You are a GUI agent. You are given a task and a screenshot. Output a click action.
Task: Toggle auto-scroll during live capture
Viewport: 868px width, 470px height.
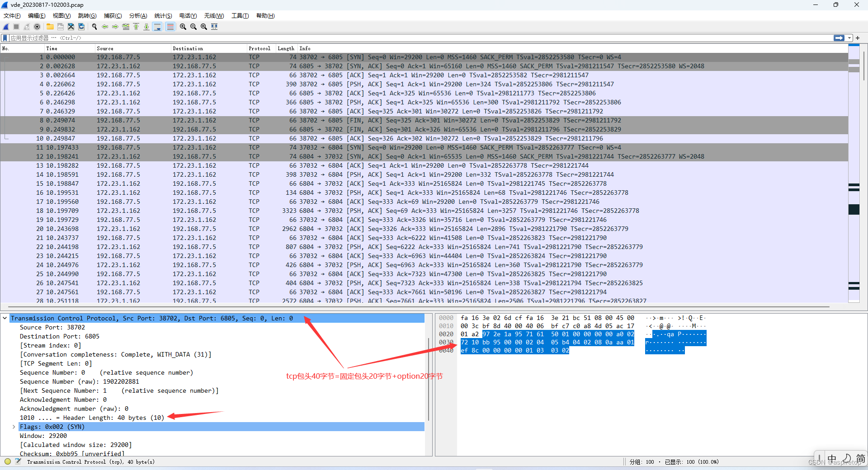point(157,27)
